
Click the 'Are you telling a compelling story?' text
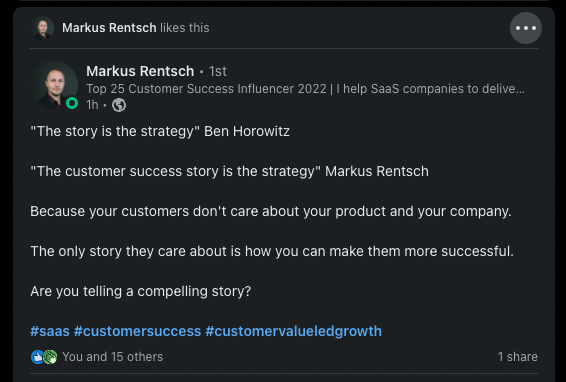[140, 291]
